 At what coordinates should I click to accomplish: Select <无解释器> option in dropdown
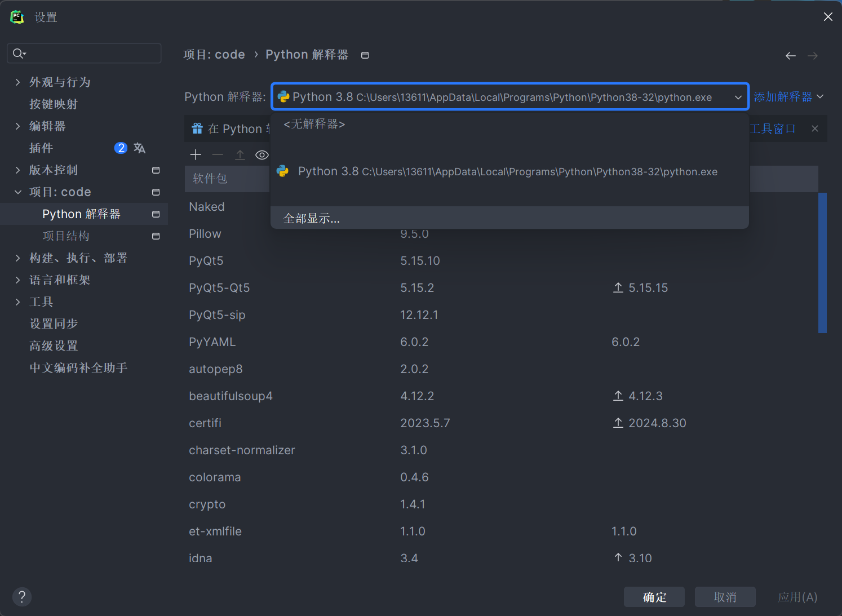coord(509,124)
